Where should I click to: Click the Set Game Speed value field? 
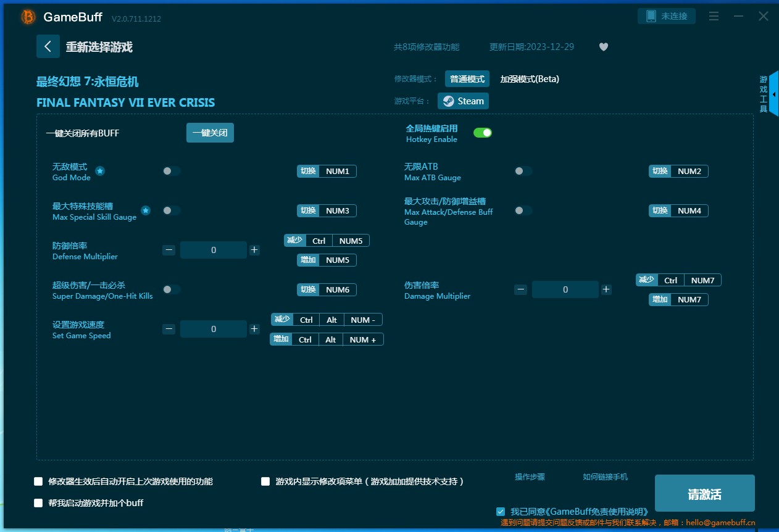(x=214, y=329)
